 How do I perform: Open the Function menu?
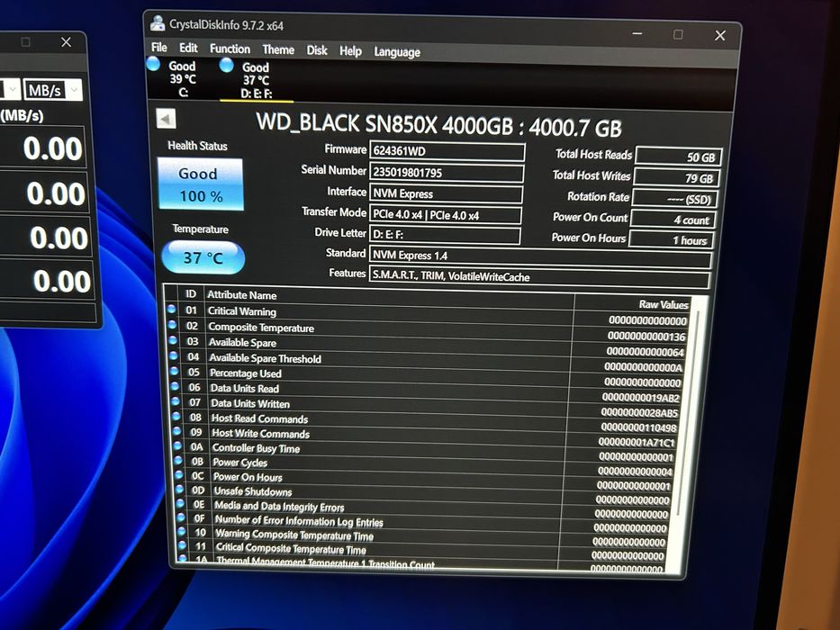(x=230, y=49)
